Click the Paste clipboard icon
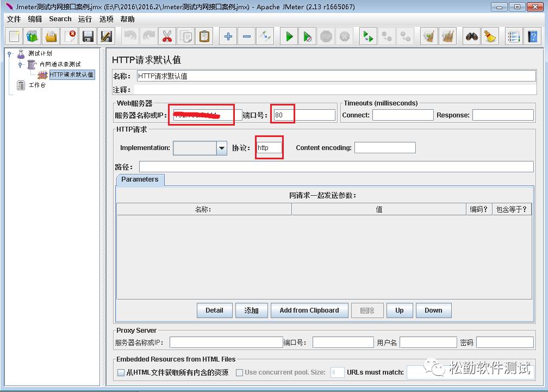This screenshot has height=392, width=548. coord(204,36)
